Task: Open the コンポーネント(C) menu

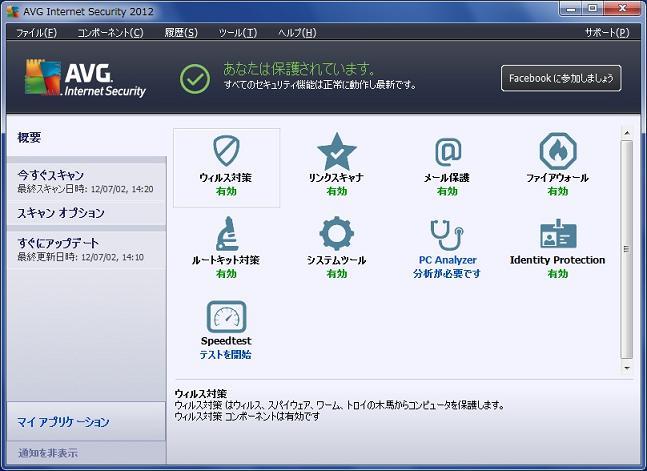Action: point(111,32)
